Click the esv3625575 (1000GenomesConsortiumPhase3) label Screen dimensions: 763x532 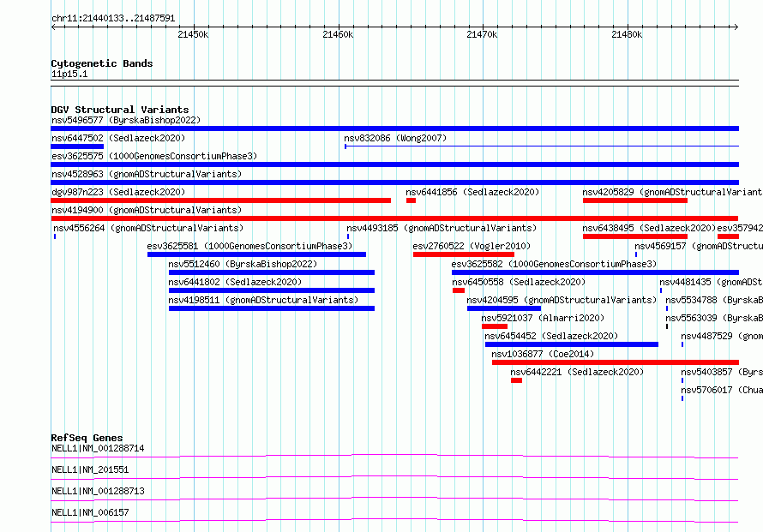pyautogui.click(x=154, y=156)
